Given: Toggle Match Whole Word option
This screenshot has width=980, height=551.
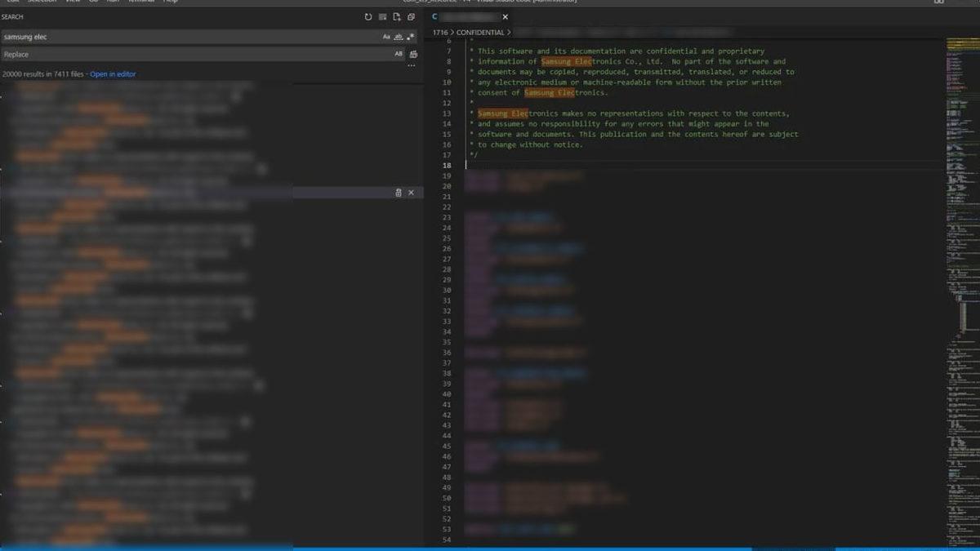Looking at the screenshot, I should point(399,37).
